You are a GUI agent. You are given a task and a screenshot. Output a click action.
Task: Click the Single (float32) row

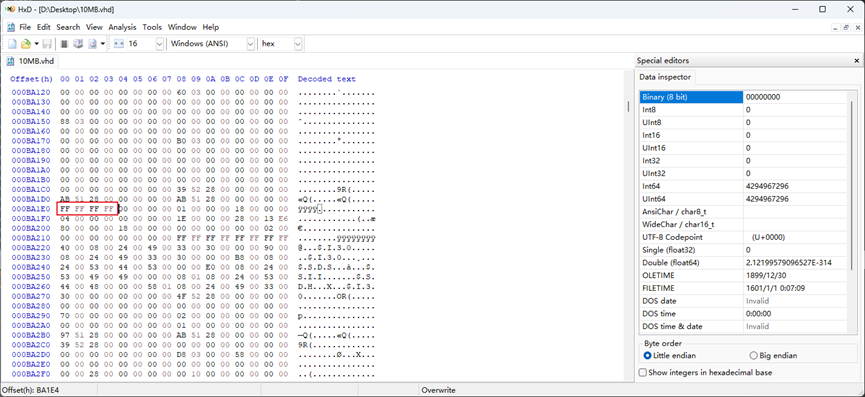[743, 250]
